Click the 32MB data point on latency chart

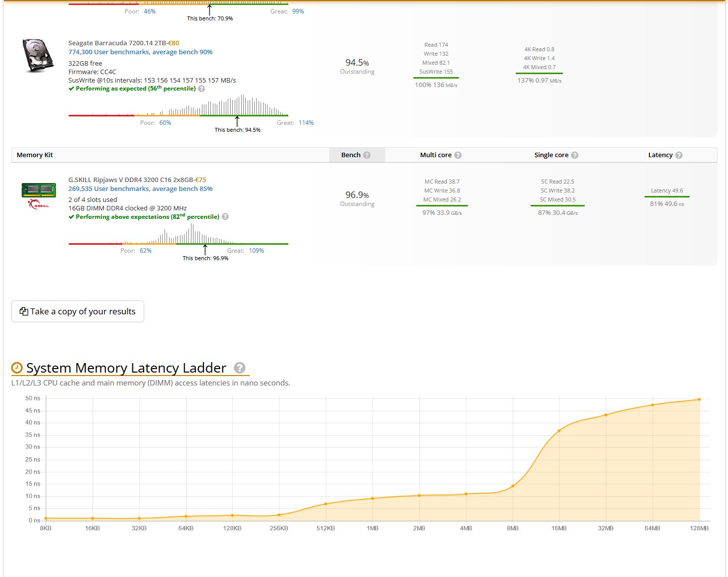(x=606, y=415)
